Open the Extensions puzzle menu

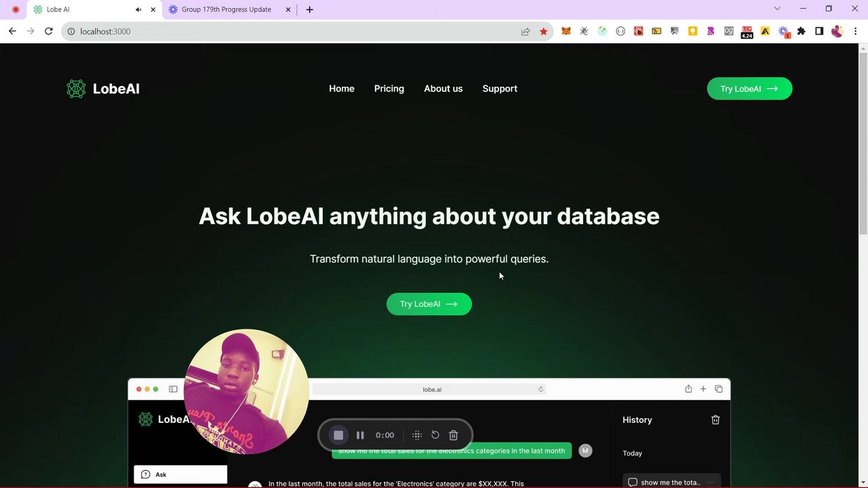(x=802, y=31)
